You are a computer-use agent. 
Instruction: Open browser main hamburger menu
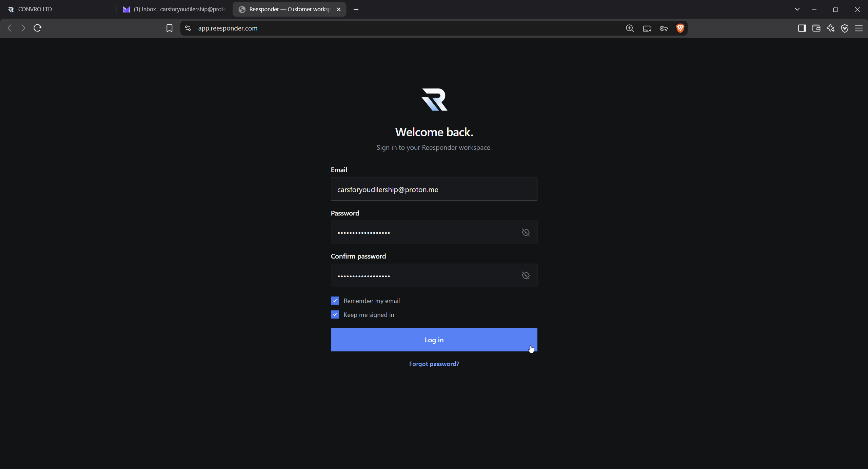[x=859, y=28]
